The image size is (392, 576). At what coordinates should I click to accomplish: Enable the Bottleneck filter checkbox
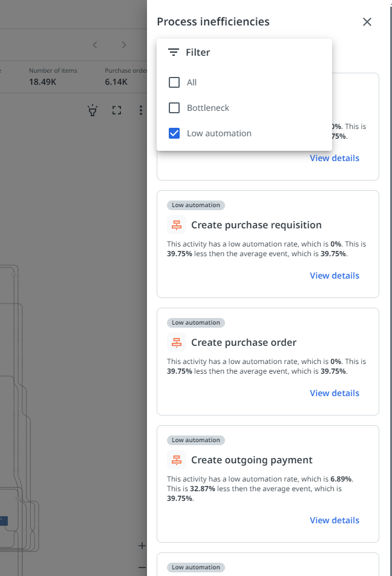174,108
